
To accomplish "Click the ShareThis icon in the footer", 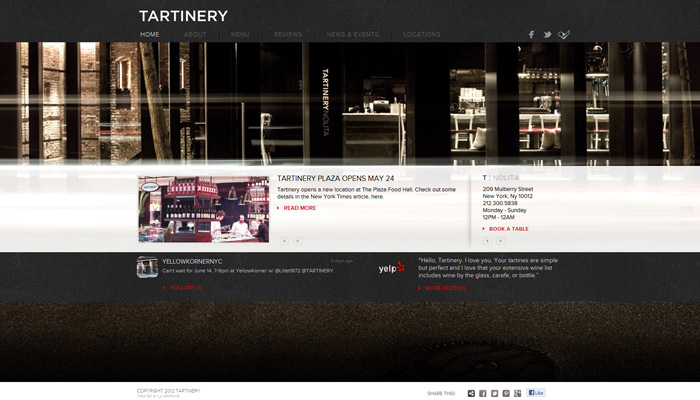I will coord(471,393).
